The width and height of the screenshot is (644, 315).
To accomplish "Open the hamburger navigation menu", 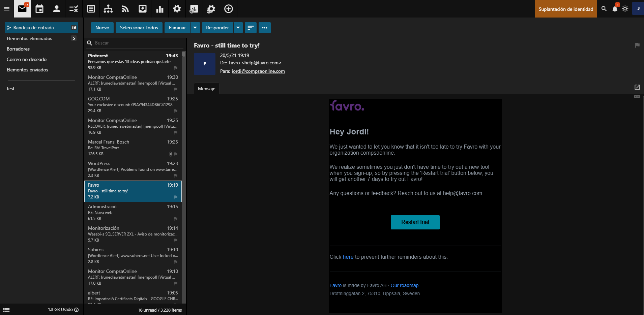I will [6, 9].
